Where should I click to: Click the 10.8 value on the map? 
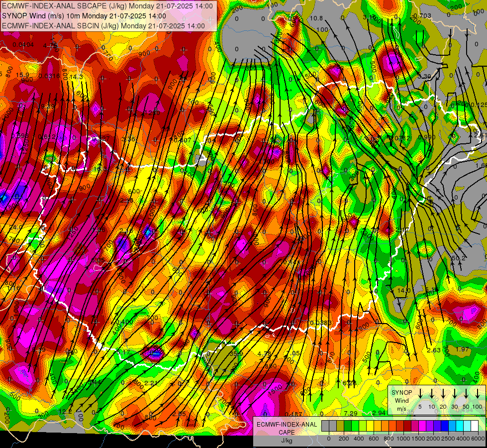(x=316, y=18)
